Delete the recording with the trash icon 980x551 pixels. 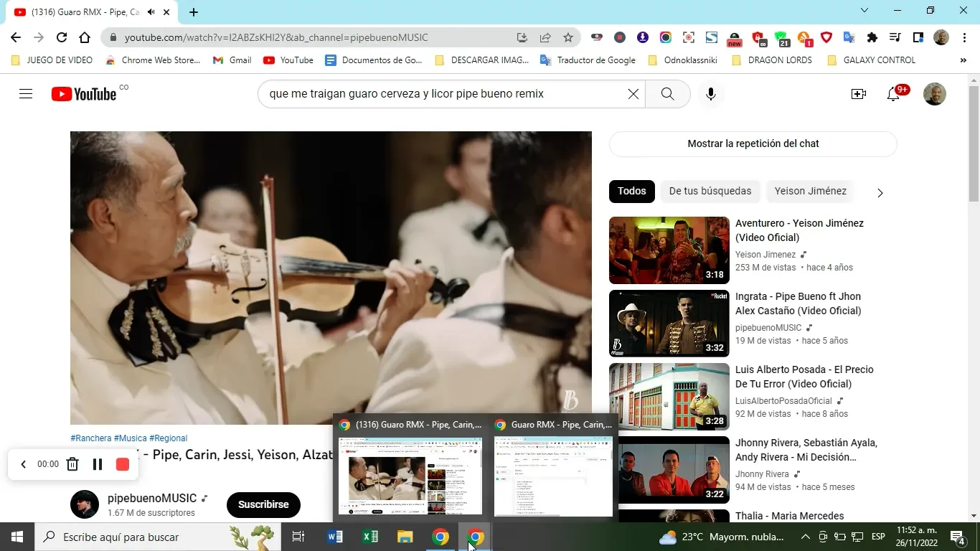72,464
